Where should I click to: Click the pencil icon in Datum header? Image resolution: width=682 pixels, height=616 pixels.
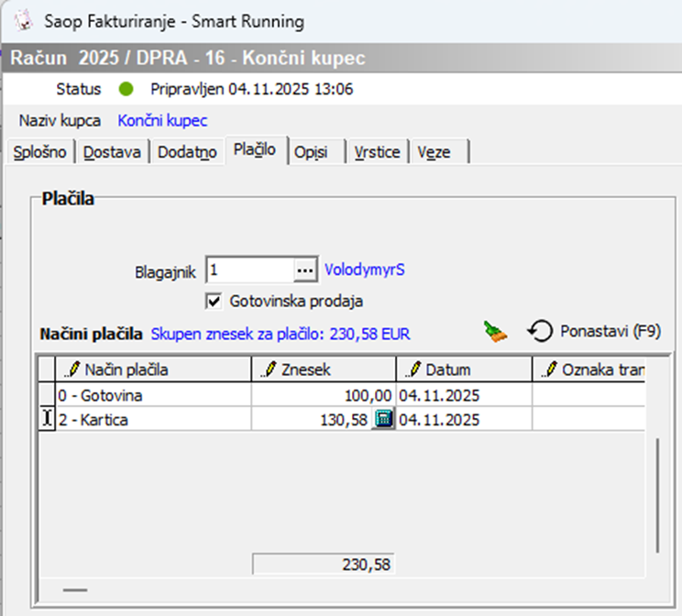click(413, 369)
